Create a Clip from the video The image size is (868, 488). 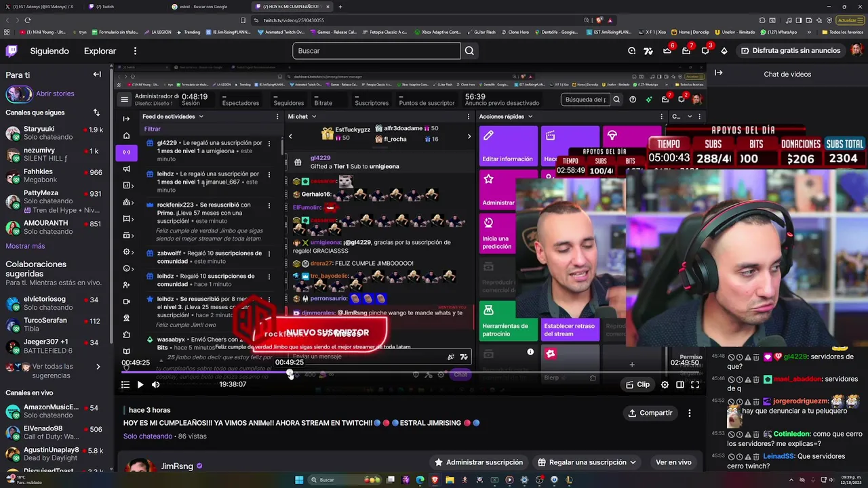pyautogui.click(x=637, y=385)
